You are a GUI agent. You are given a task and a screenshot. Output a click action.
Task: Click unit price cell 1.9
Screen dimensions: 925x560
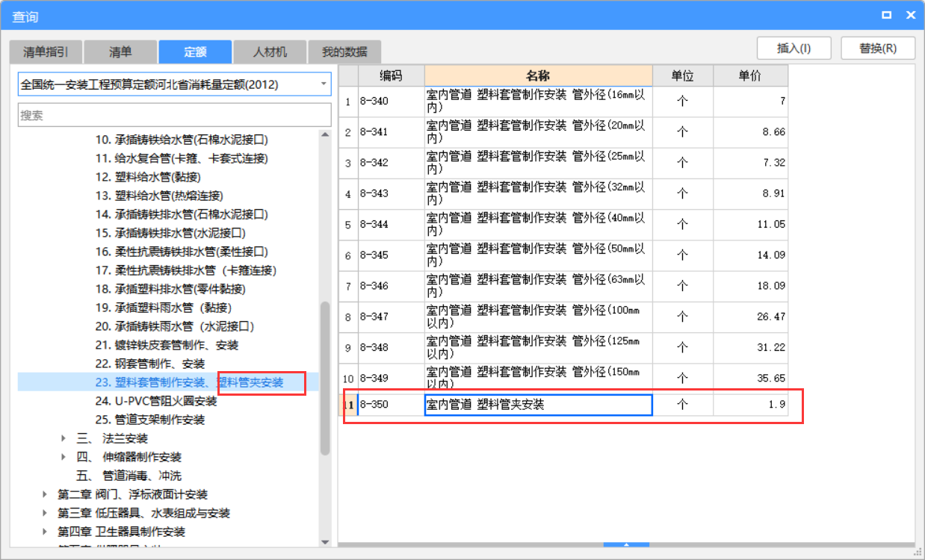coord(750,405)
